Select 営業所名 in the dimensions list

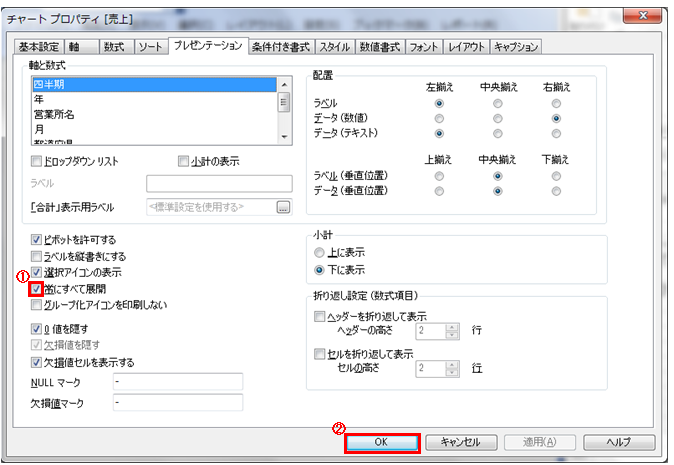[x=54, y=114]
